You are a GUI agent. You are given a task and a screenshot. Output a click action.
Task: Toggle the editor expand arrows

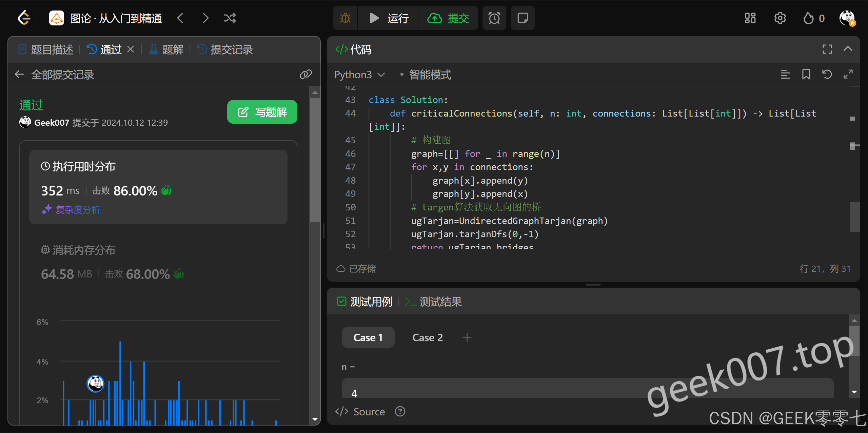[x=848, y=74]
